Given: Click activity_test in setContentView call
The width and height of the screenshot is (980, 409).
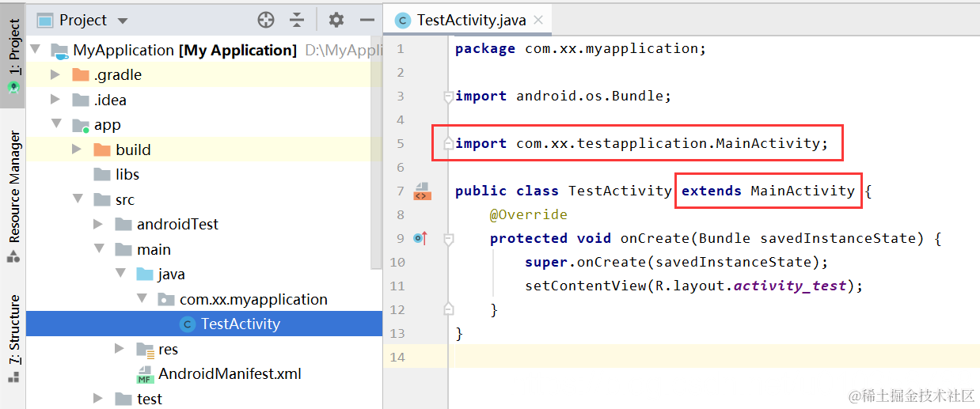Looking at the screenshot, I should click(790, 286).
